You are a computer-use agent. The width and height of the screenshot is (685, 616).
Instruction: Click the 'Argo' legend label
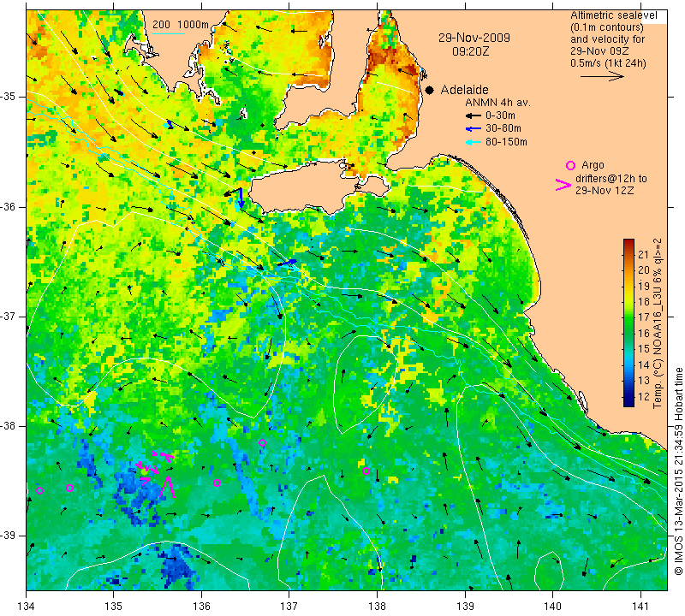(593, 165)
